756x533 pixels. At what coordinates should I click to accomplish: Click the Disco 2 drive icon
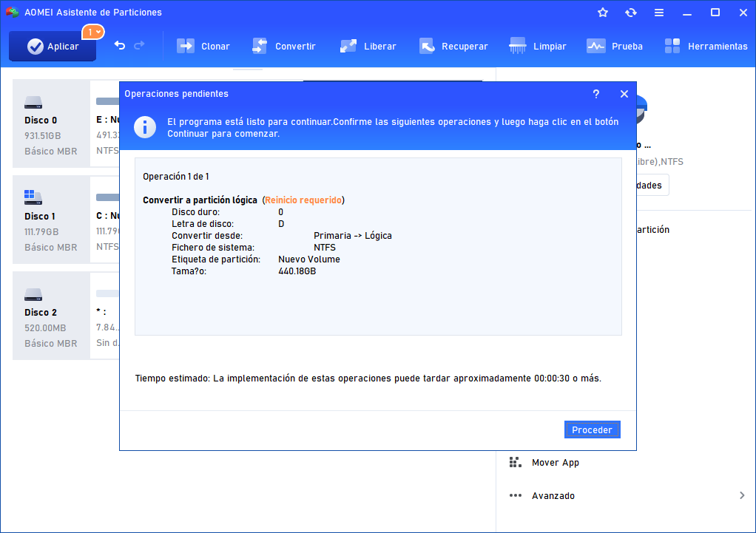(33, 294)
